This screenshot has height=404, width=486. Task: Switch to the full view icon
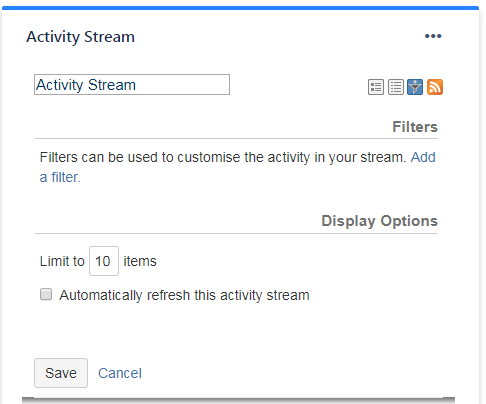tap(376, 87)
